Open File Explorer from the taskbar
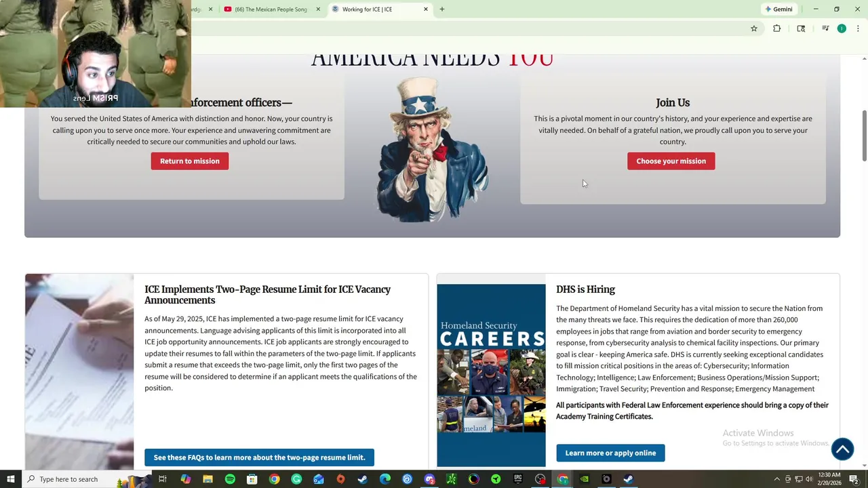The image size is (868, 488). [x=208, y=479]
